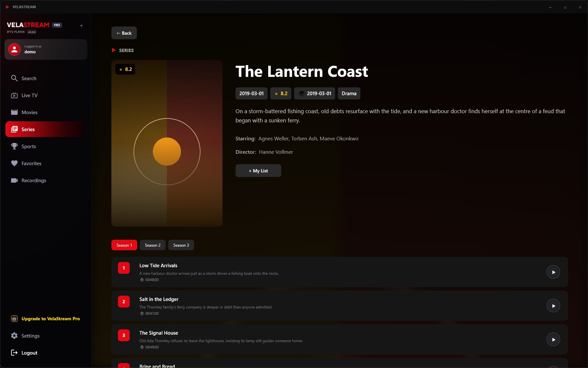The height and width of the screenshot is (368, 588).
Task: Click the FREE plan badge
Action: (x=57, y=25)
